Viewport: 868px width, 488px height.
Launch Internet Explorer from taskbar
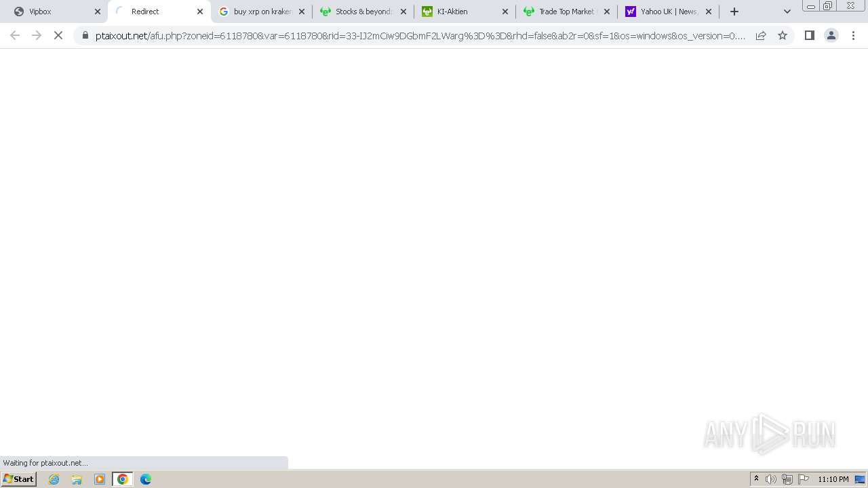tap(54, 479)
